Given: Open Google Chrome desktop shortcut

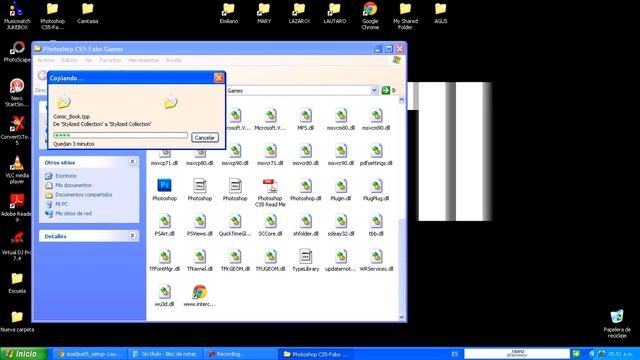Looking at the screenshot, I should pos(370,16).
